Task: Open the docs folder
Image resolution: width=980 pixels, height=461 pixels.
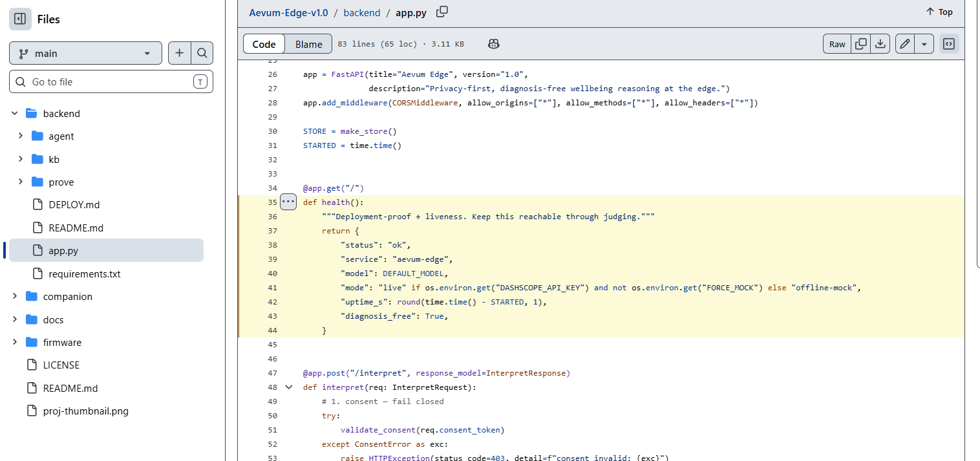Action: point(54,319)
